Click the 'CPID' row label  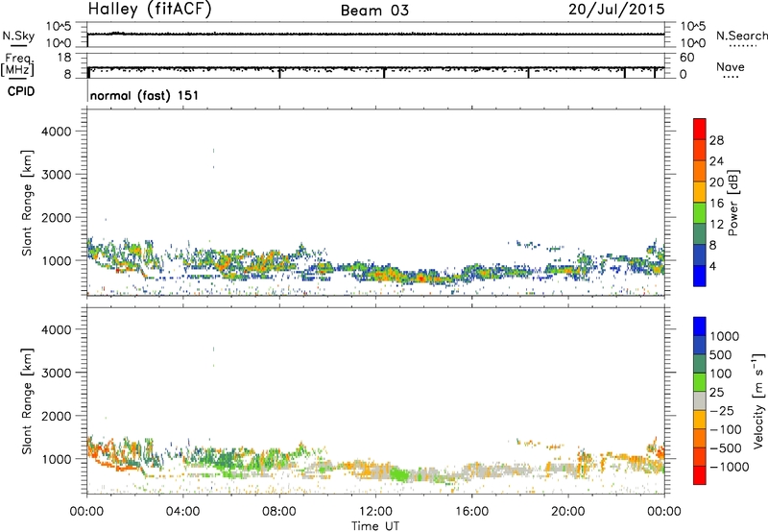21,91
